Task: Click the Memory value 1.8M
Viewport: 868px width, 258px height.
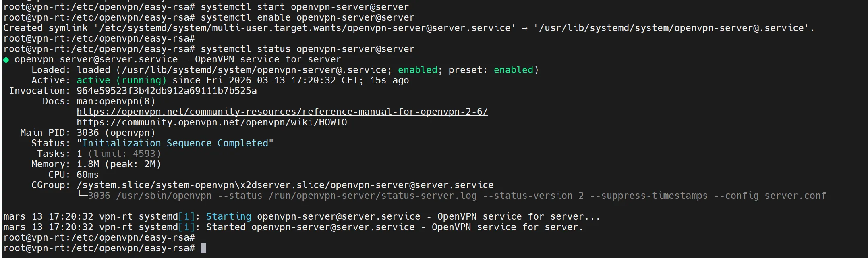Action: (x=88, y=164)
